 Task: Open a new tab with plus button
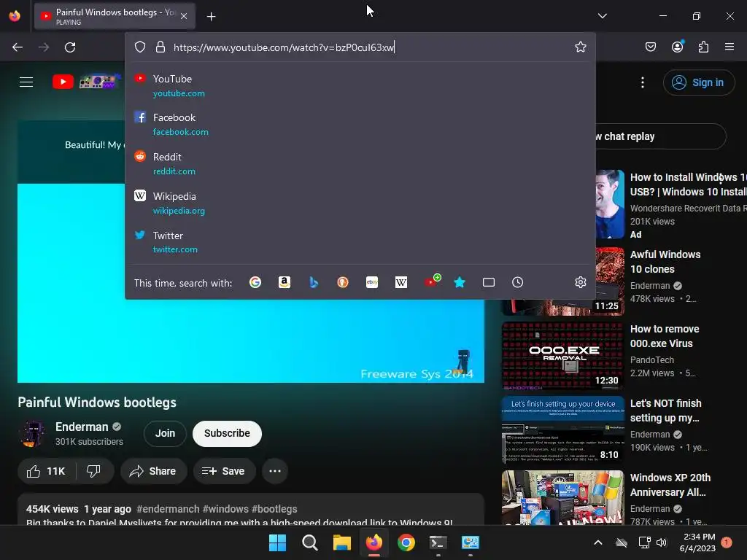(211, 17)
